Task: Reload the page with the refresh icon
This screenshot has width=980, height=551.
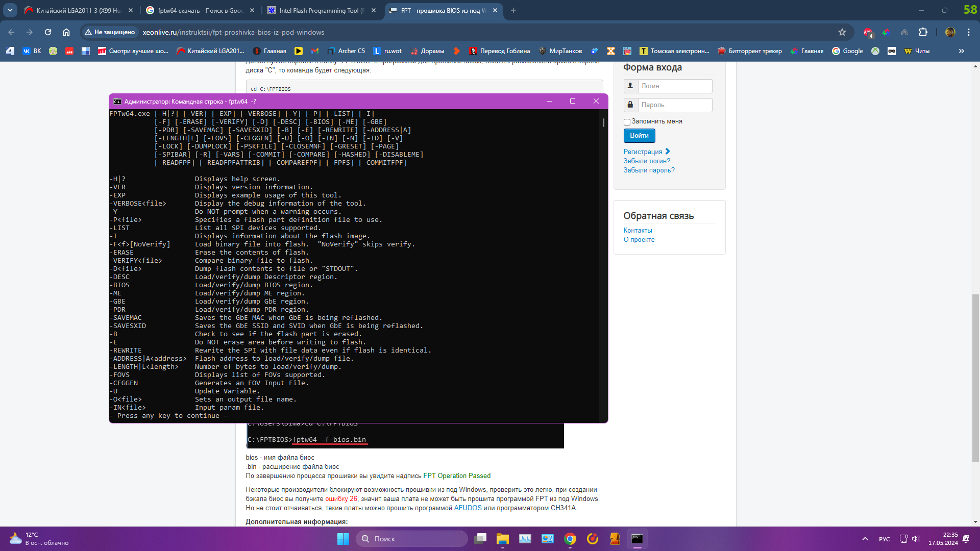Action: pyautogui.click(x=48, y=32)
